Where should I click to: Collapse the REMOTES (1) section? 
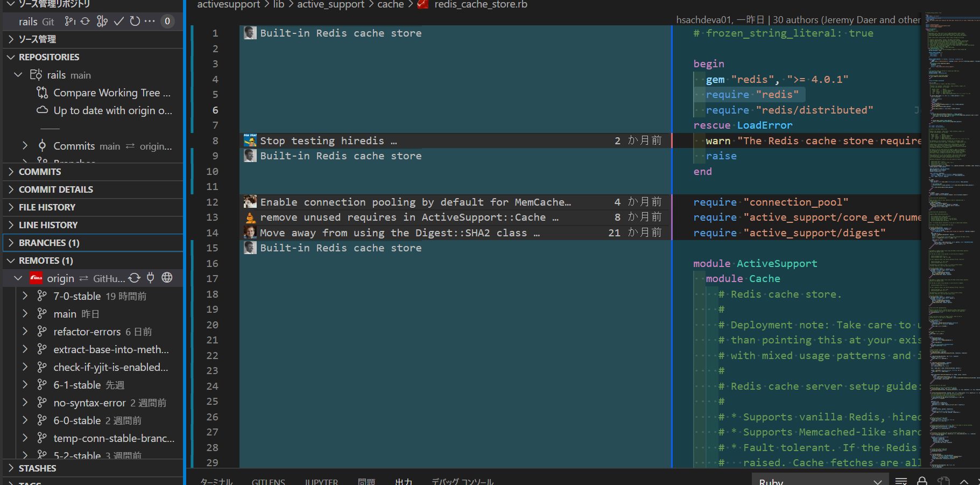(93, 260)
